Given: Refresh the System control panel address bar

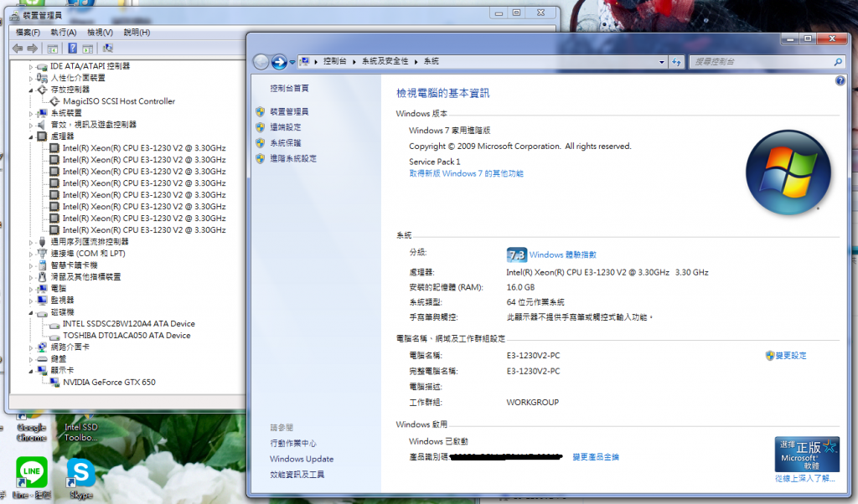Looking at the screenshot, I should [x=676, y=62].
